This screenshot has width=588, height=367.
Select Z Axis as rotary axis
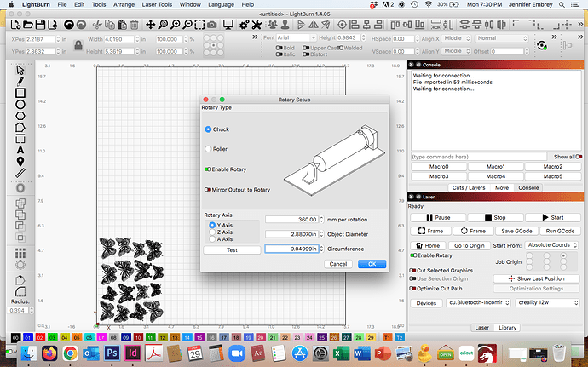[x=212, y=232]
